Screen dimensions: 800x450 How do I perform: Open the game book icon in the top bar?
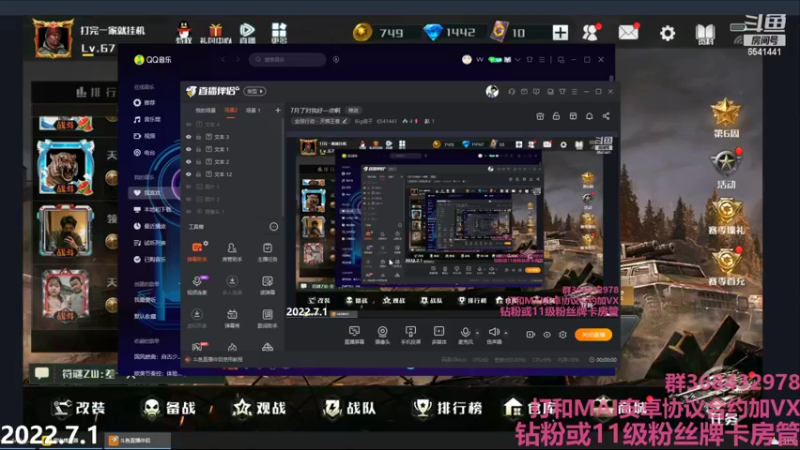click(x=706, y=34)
